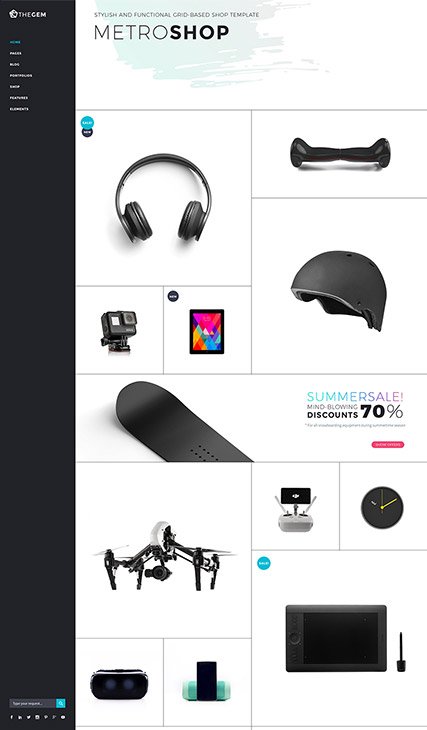This screenshot has height=730, width=427.
Task: Open the drawing tablet product tile
Action: (339, 638)
